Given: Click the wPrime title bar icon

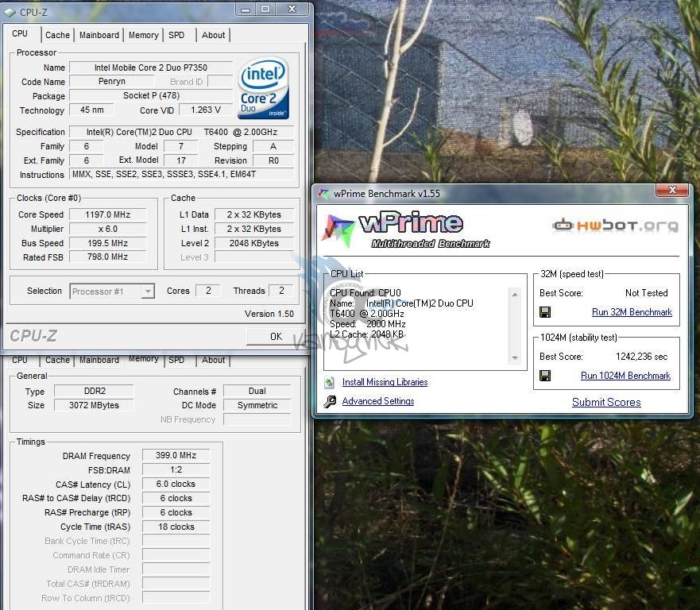Looking at the screenshot, I should click(x=323, y=193).
